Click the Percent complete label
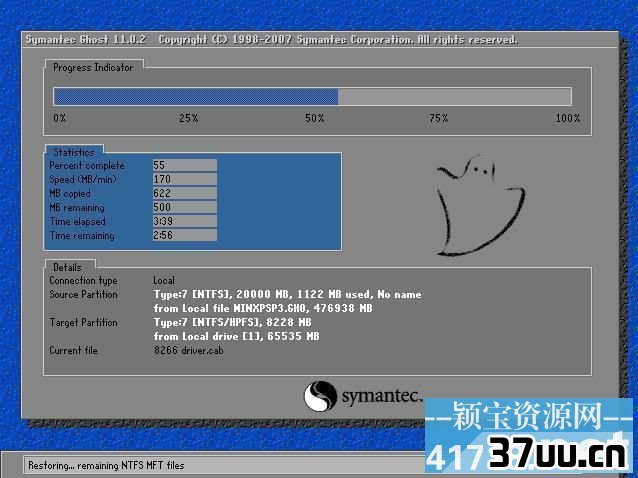 87,166
